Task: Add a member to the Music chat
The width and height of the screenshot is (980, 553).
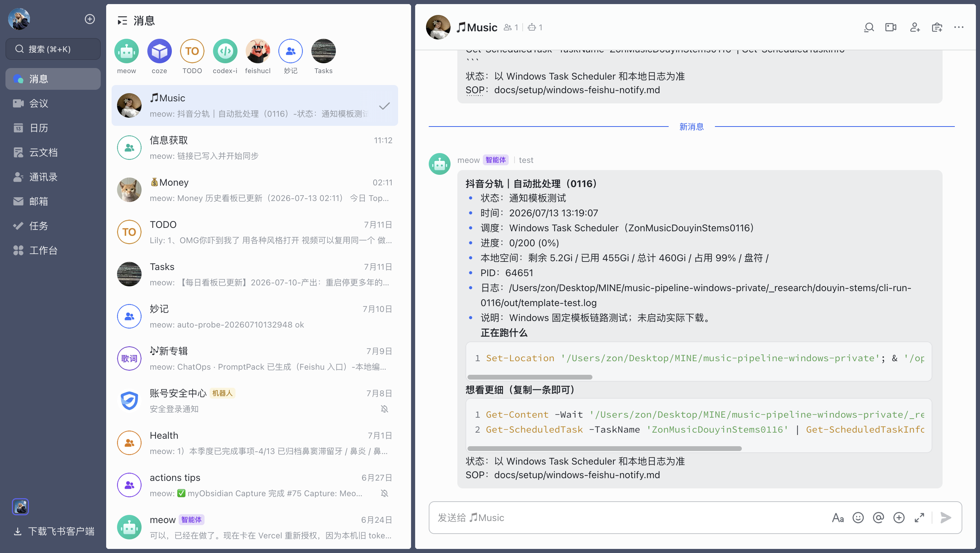Action: click(915, 28)
